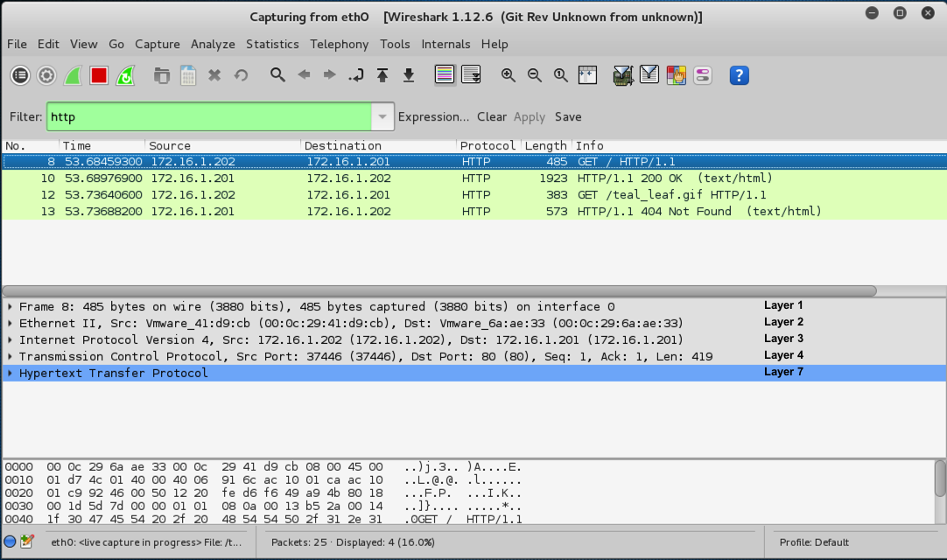Toggle auto scroll during live capture
947x560 pixels.
coord(471,76)
